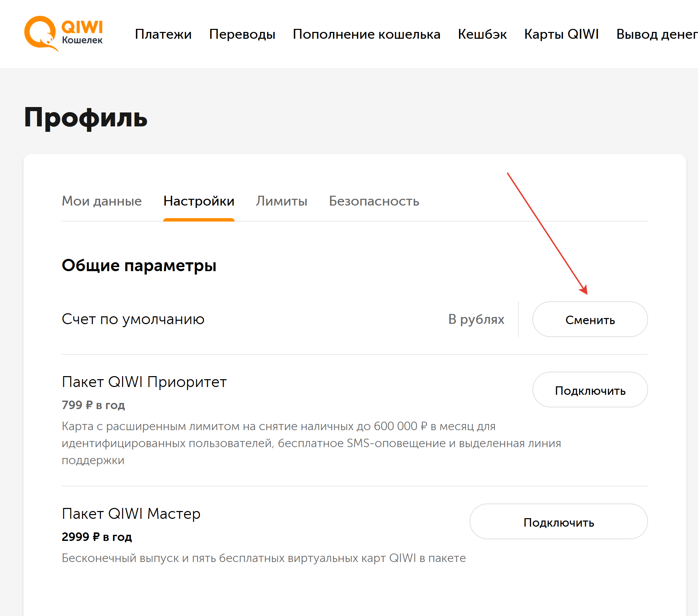The height and width of the screenshot is (616, 698).
Task: Open Карты QIWI in navigation
Action: 561,34
